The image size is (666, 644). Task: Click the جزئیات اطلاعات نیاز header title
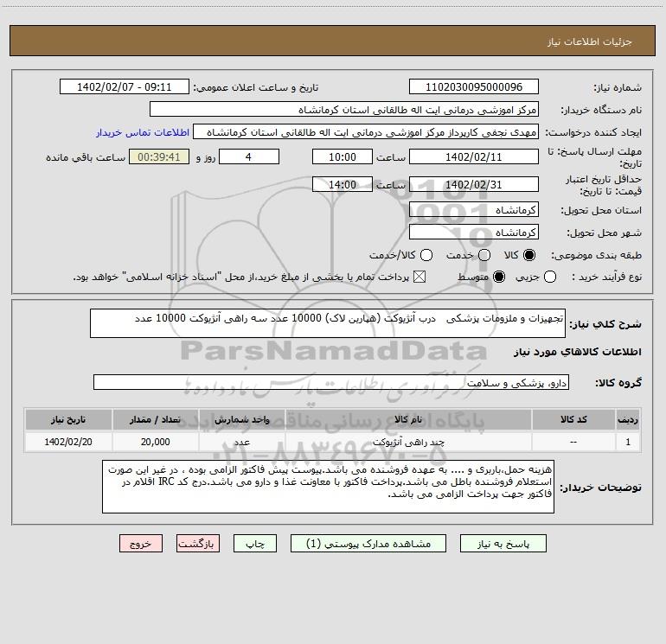[590, 41]
